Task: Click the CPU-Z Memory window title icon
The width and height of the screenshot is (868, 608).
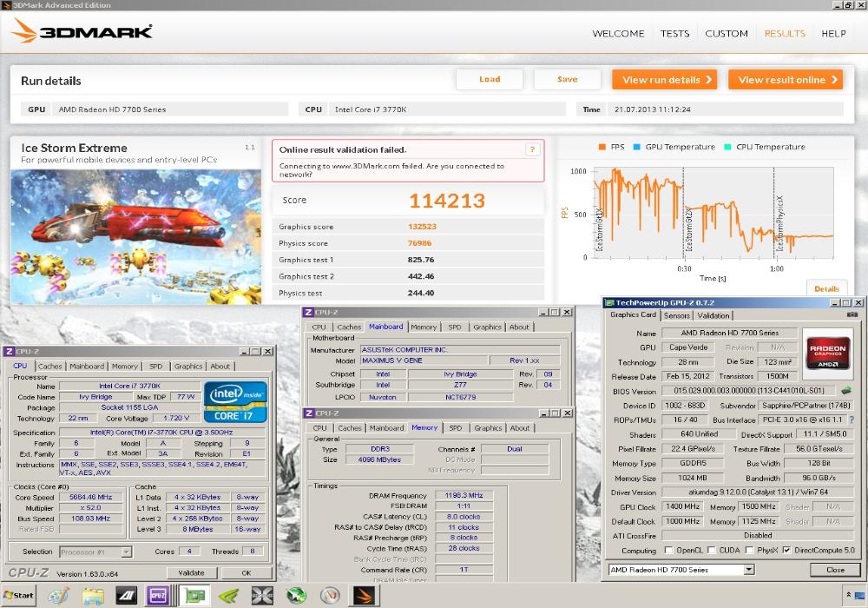Action: tap(309, 413)
